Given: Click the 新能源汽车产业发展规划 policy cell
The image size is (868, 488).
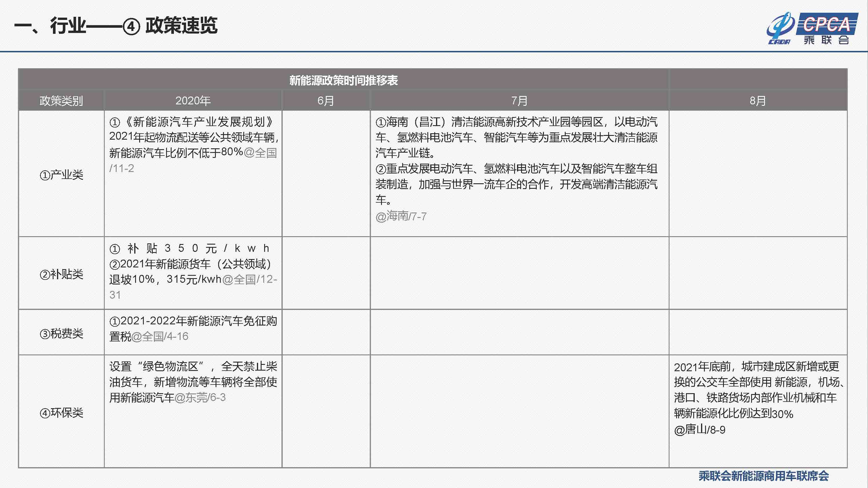Looking at the screenshot, I should 193,173.
